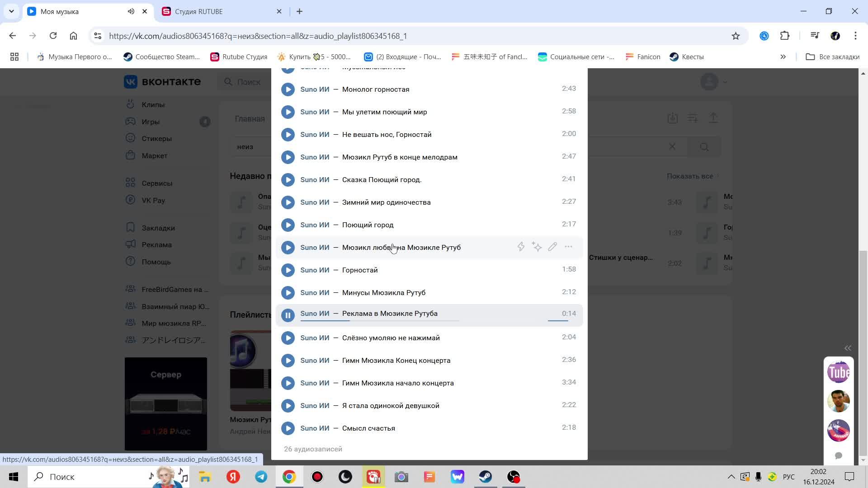Play Мюзикл Рутуб в конце мелодрам
868x488 pixels.
coord(288,157)
